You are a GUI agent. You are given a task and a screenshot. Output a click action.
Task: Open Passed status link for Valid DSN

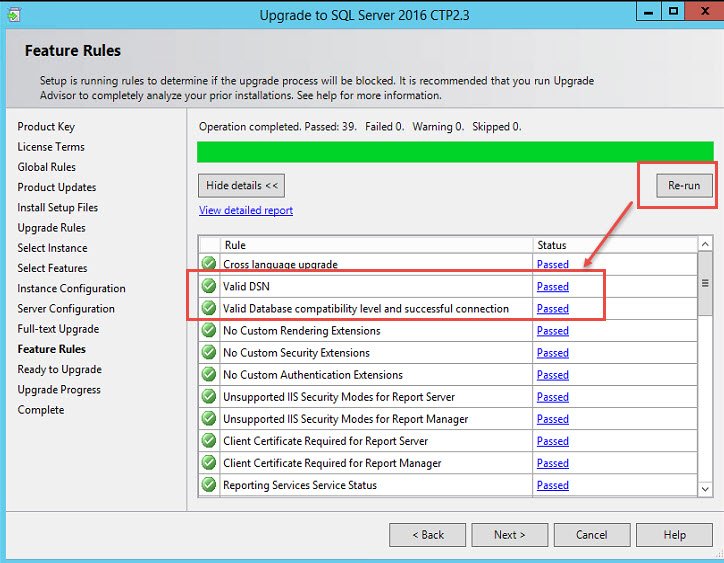[x=553, y=286]
